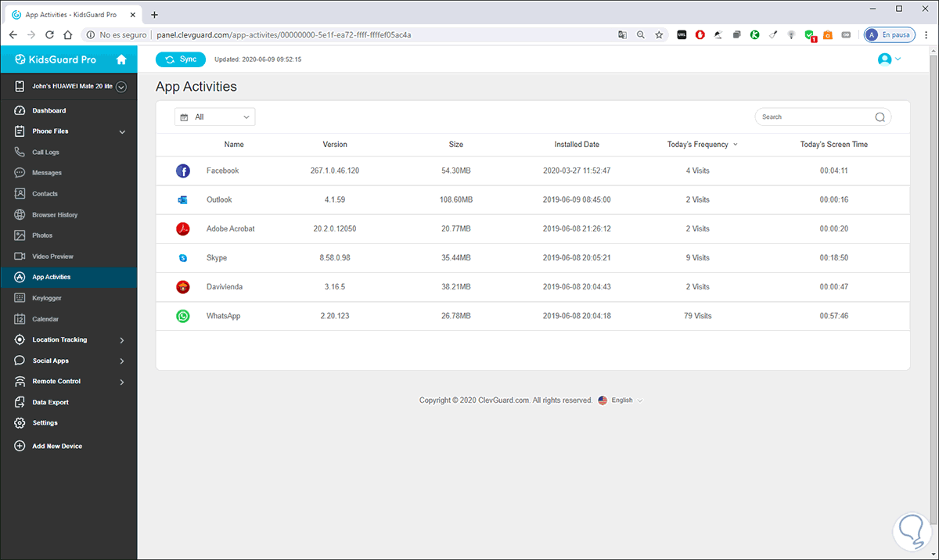Open the All date filter dropdown
The width and height of the screenshot is (939, 560).
(215, 117)
